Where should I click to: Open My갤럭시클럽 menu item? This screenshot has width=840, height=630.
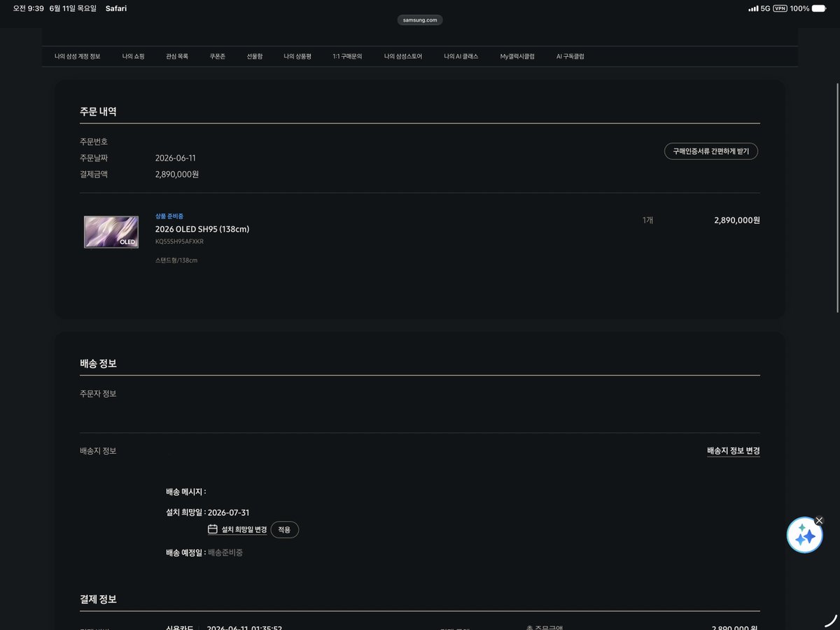(x=517, y=56)
